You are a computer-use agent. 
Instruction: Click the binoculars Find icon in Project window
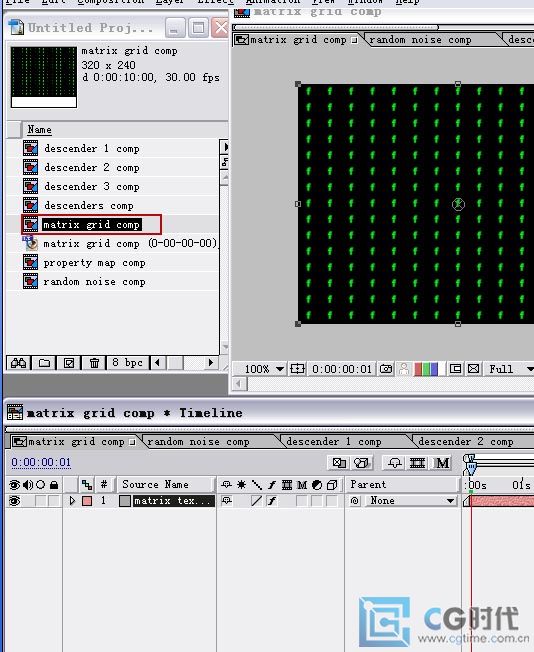pyautogui.click(x=18, y=363)
